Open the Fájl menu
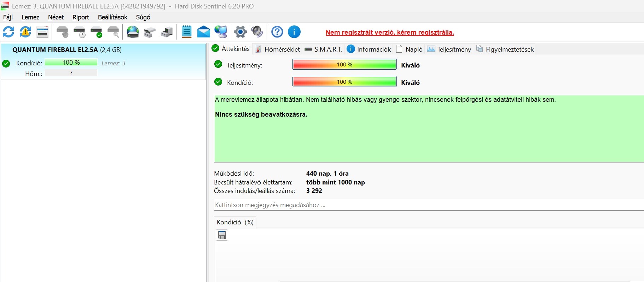The height and width of the screenshot is (282, 644). pyautogui.click(x=8, y=17)
